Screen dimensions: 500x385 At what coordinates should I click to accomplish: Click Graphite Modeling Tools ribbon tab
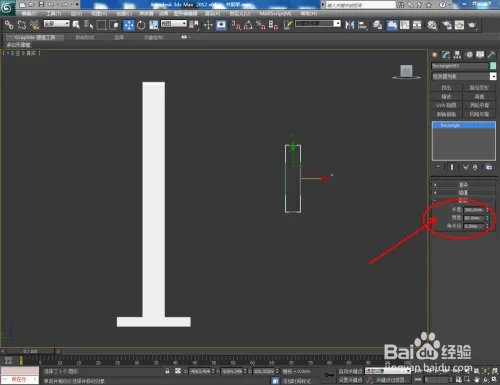pos(35,37)
